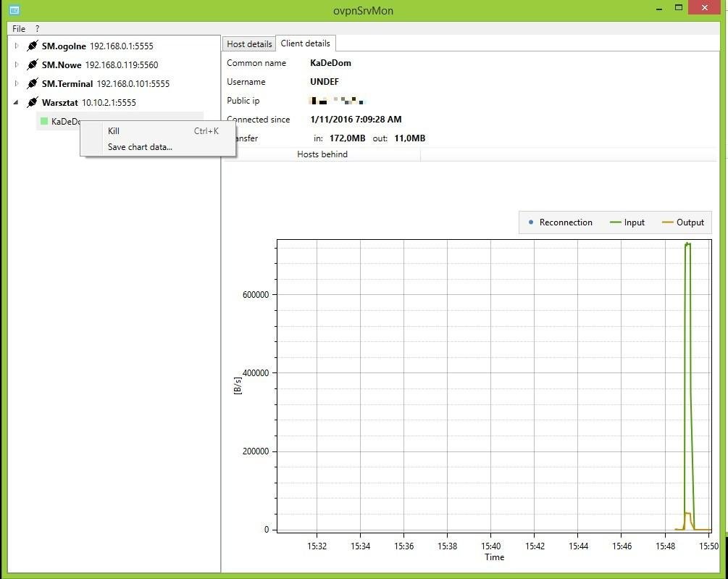728x579 pixels.
Task: Click the Time axis title
Action: 494,557
